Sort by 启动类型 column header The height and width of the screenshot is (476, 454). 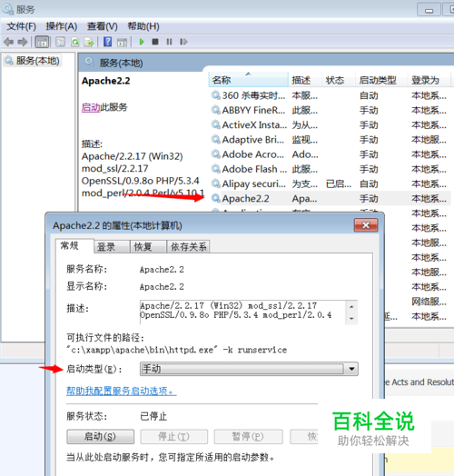point(381,80)
